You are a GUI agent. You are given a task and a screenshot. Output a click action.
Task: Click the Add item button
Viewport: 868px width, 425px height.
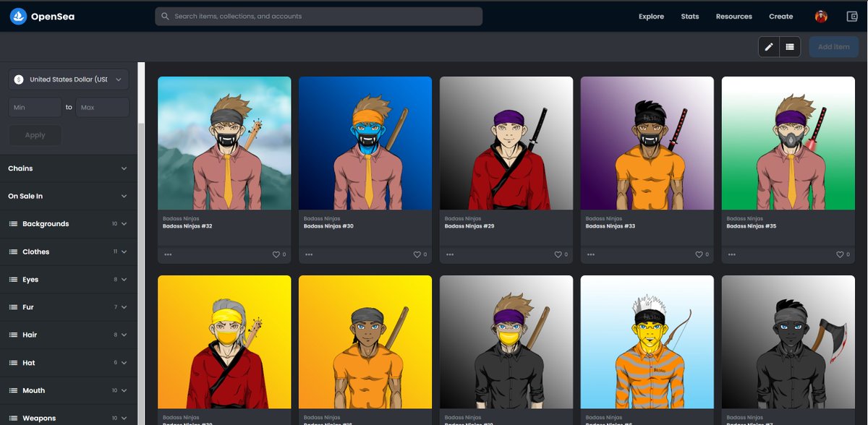pyautogui.click(x=833, y=46)
